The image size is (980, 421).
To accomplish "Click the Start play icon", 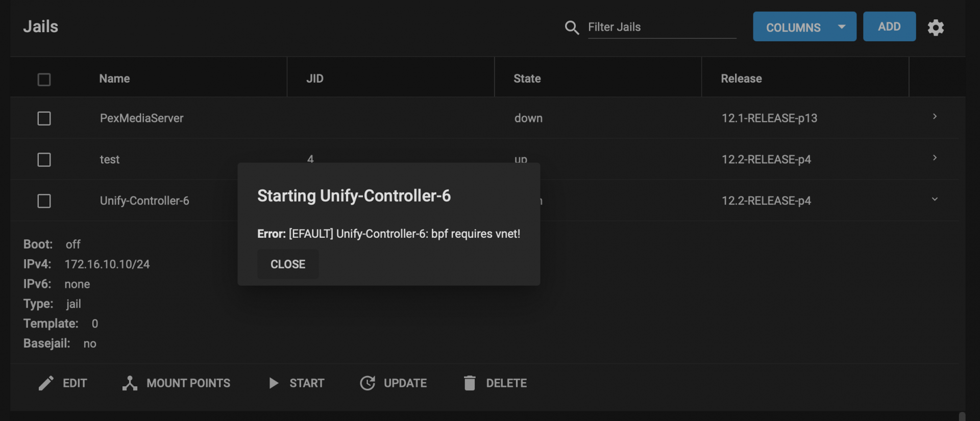I will pyautogui.click(x=274, y=383).
